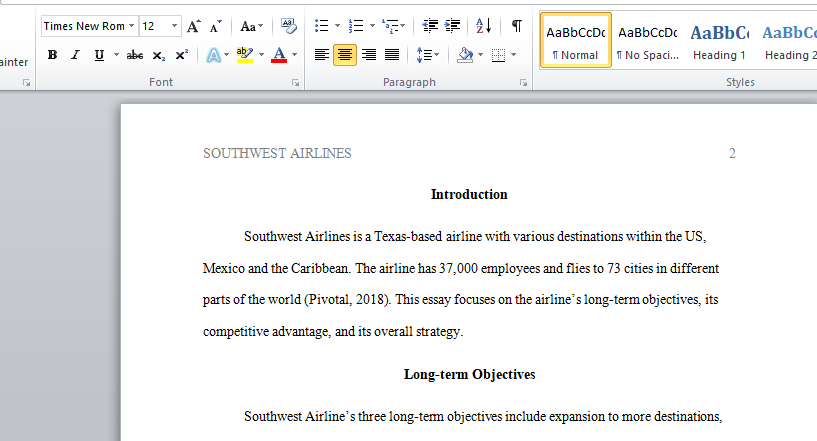Image resolution: width=817 pixels, height=441 pixels.
Task: Open the Bullets dropdown arrow
Action: tap(337, 26)
